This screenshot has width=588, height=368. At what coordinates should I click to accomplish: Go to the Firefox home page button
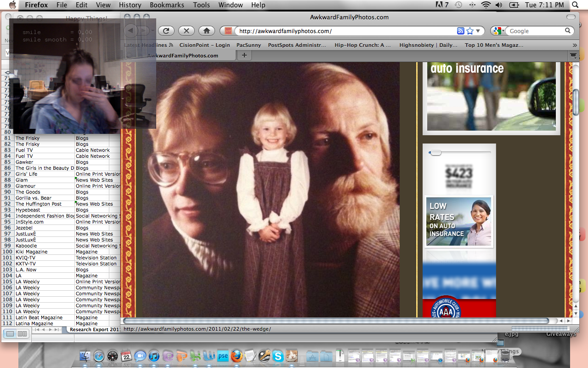[207, 31]
